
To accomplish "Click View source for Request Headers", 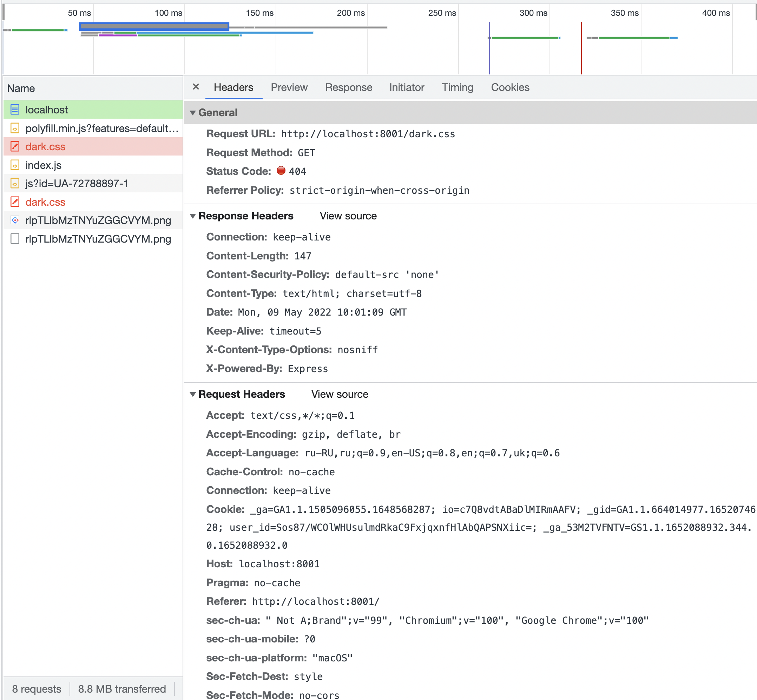I will click(x=340, y=394).
